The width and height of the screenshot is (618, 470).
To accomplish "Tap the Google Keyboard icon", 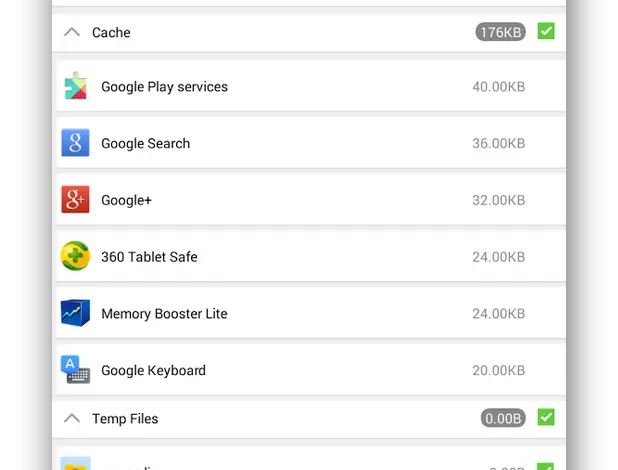I will coord(76,370).
